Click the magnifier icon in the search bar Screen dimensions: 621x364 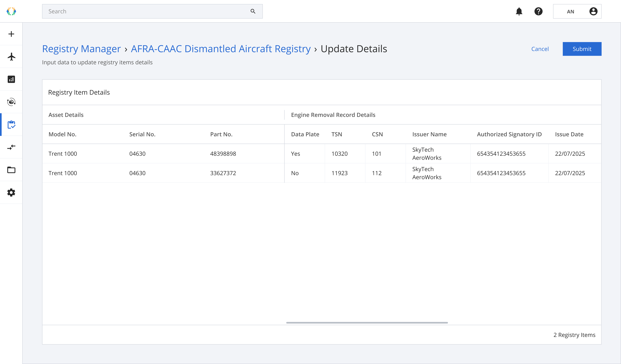(253, 11)
